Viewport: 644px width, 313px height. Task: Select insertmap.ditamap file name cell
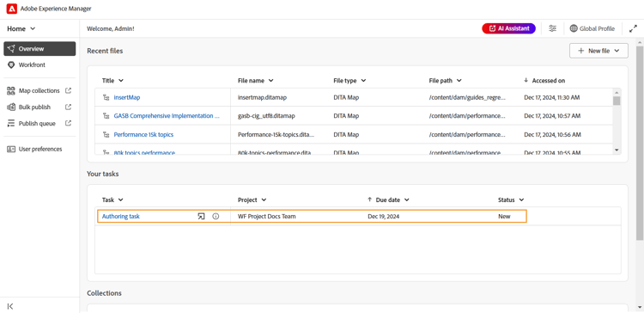click(x=262, y=97)
